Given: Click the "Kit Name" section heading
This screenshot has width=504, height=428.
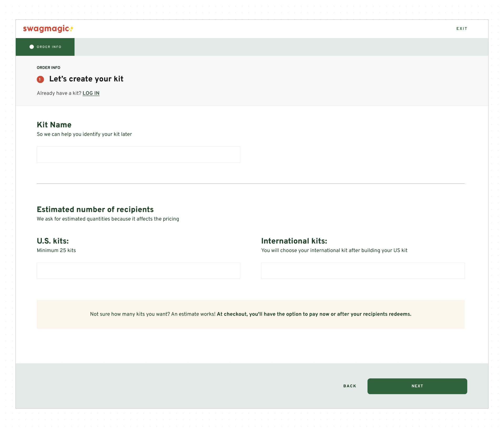Looking at the screenshot, I should pos(54,125).
